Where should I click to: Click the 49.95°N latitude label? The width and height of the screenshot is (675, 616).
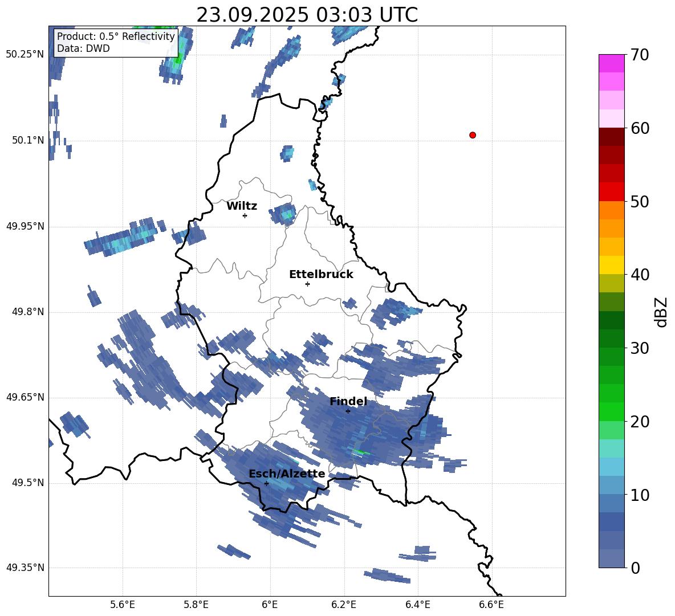point(25,226)
